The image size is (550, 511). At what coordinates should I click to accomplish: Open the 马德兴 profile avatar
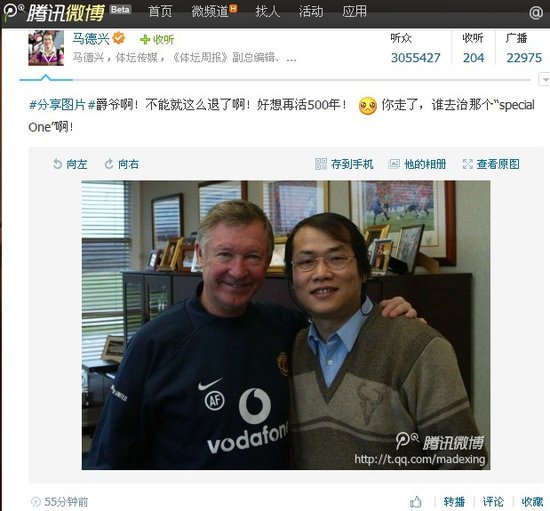(46, 48)
